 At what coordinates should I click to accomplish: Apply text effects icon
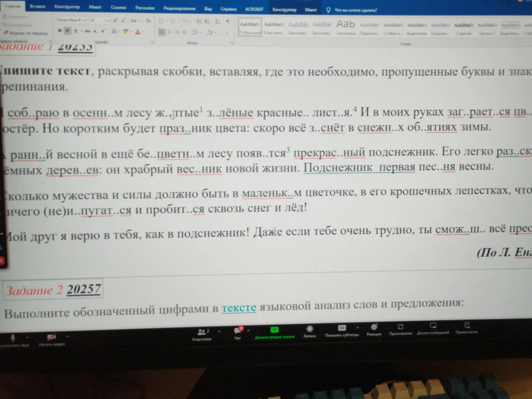[x=114, y=31]
